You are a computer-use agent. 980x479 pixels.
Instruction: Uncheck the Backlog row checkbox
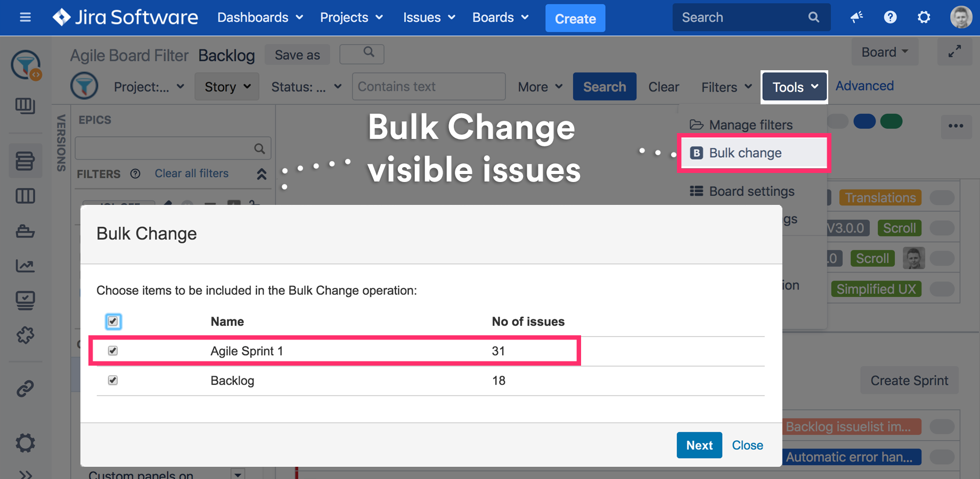point(113,380)
